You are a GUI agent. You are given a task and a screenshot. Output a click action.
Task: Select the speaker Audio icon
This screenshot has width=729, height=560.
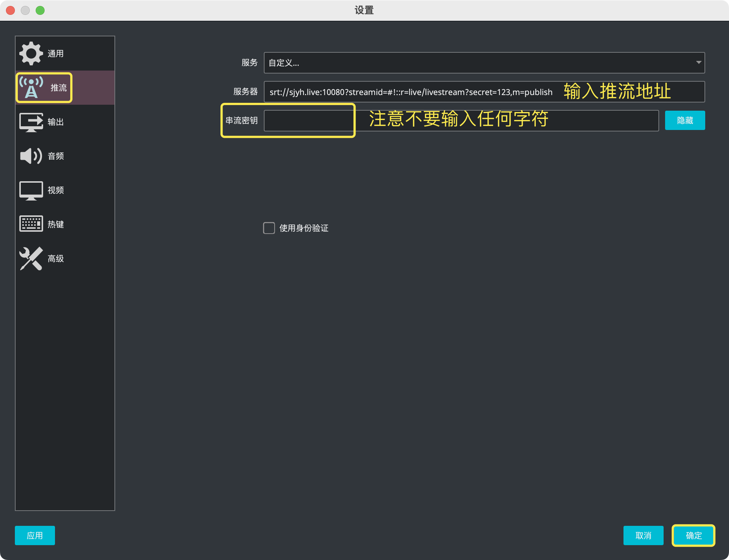(31, 156)
